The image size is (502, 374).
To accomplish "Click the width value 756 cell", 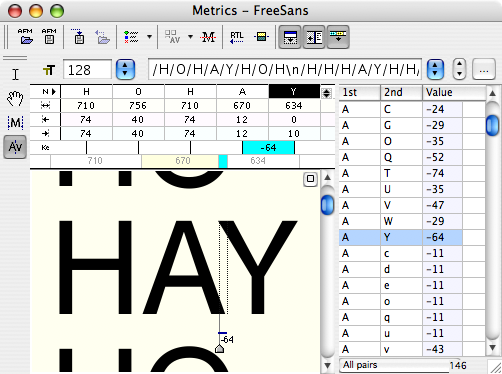I will pos(138,106).
